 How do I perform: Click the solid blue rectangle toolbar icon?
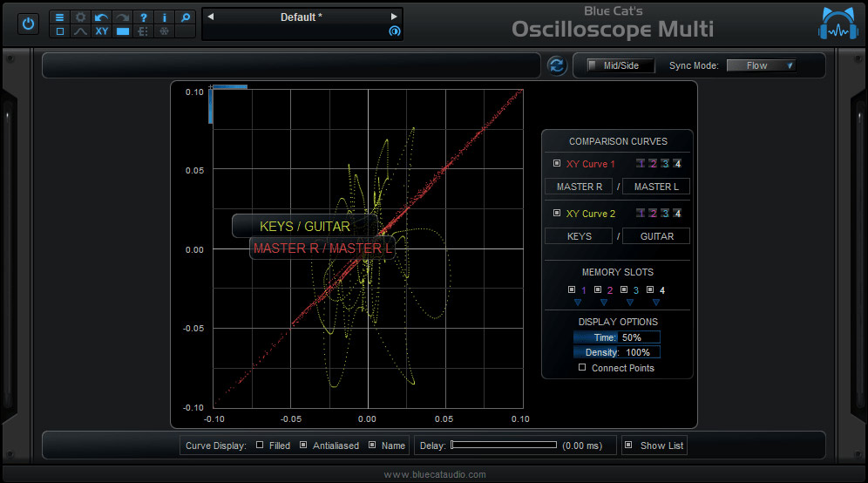122,31
